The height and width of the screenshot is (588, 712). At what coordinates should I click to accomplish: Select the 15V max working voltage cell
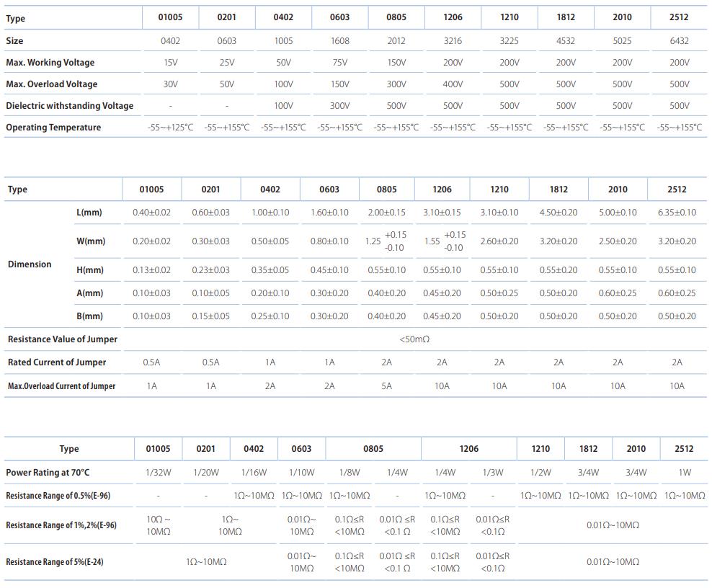[171, 63]
